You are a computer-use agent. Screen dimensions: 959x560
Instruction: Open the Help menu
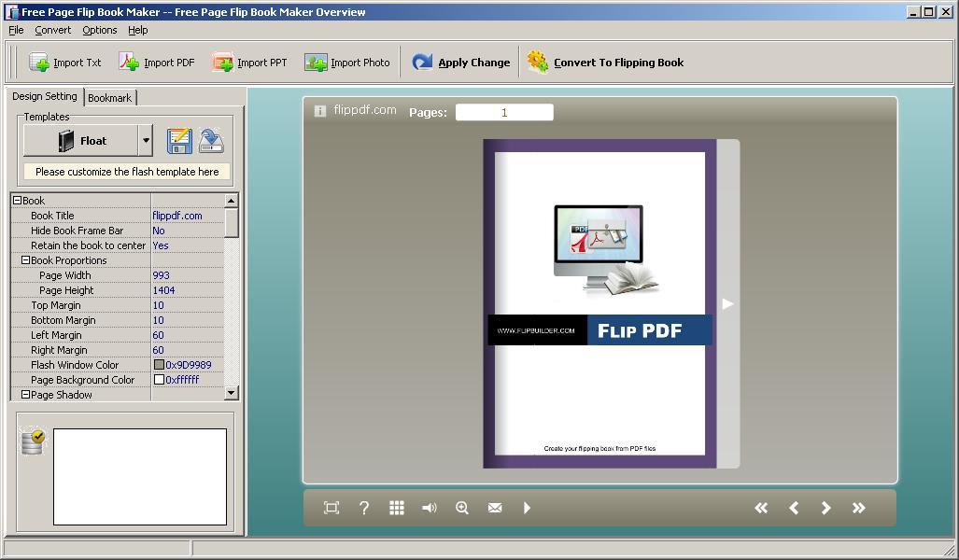click(x=137, y=30)
